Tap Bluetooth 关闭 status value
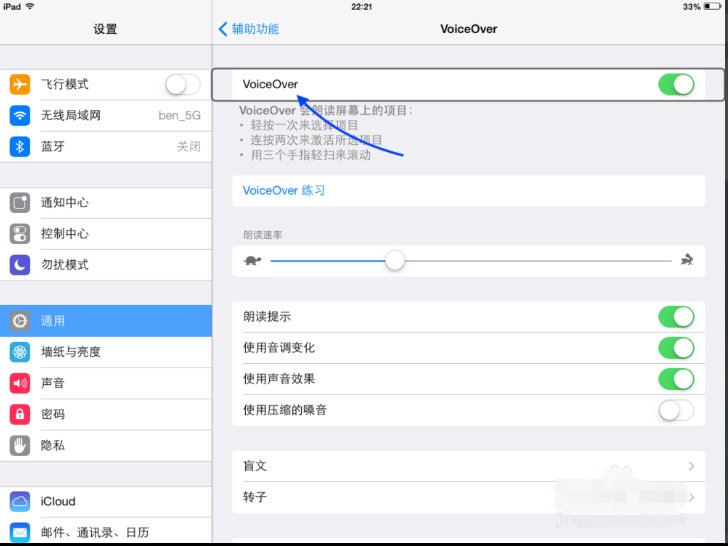The height and width of the screenshot is (546, 728). coord(189,147)
